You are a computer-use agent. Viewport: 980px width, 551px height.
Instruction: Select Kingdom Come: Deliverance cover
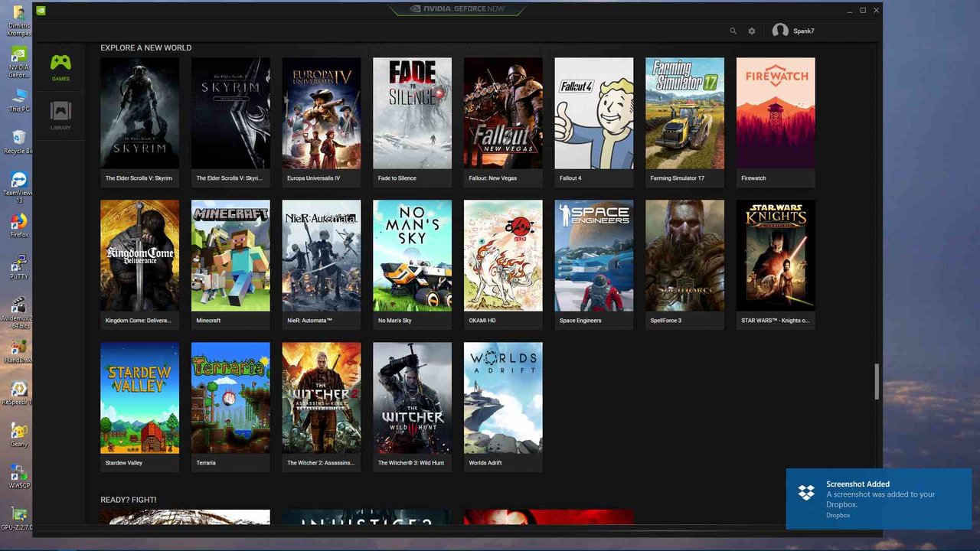point(139,256)
